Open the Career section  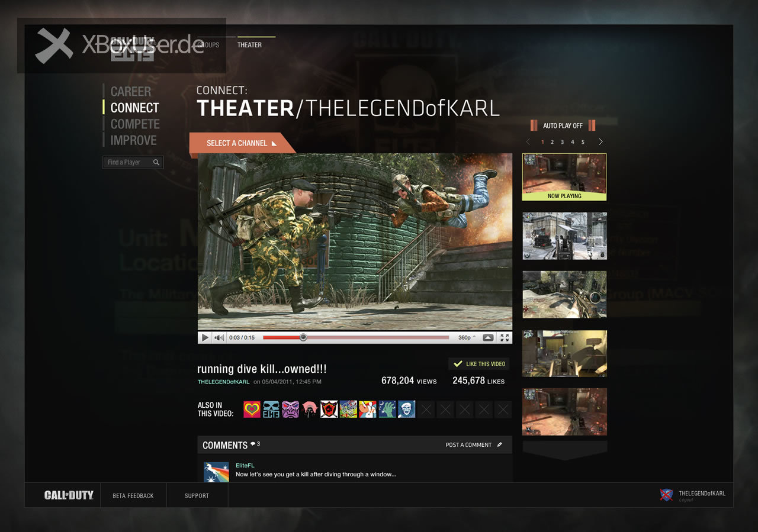pyautogui.click(x=131, y=91)
